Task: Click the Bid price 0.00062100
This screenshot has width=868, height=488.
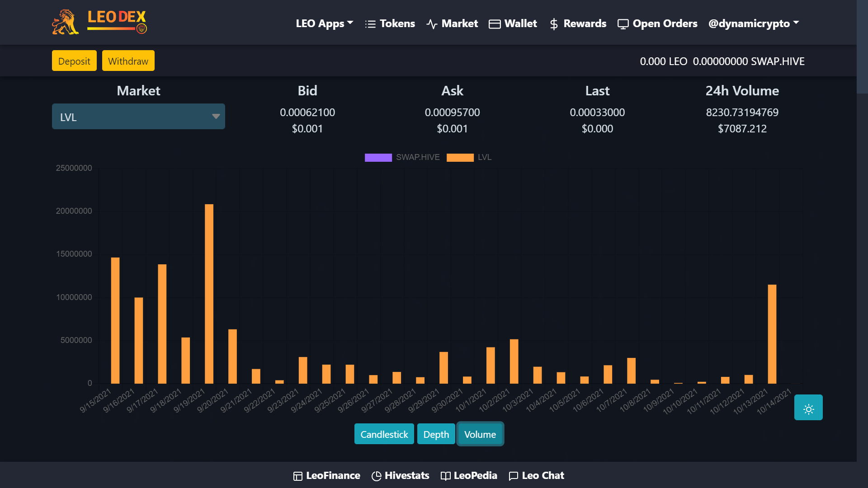Action: click(307, 113)
